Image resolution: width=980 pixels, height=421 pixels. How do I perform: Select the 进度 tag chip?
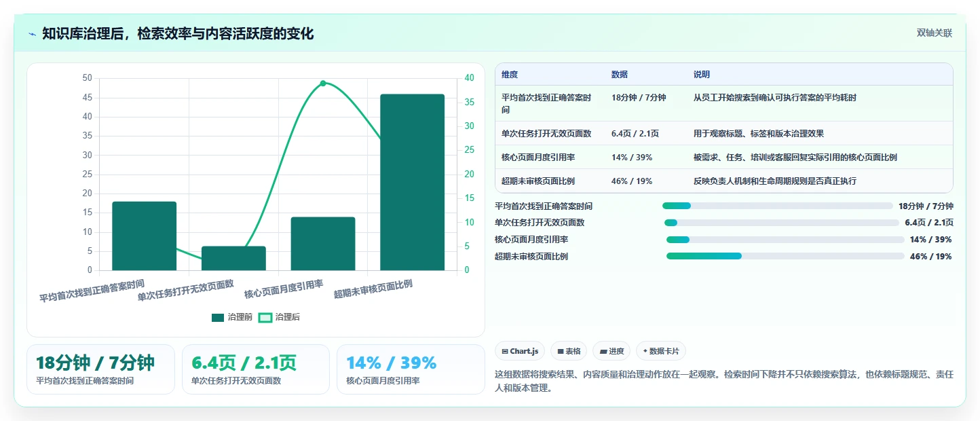611,351
